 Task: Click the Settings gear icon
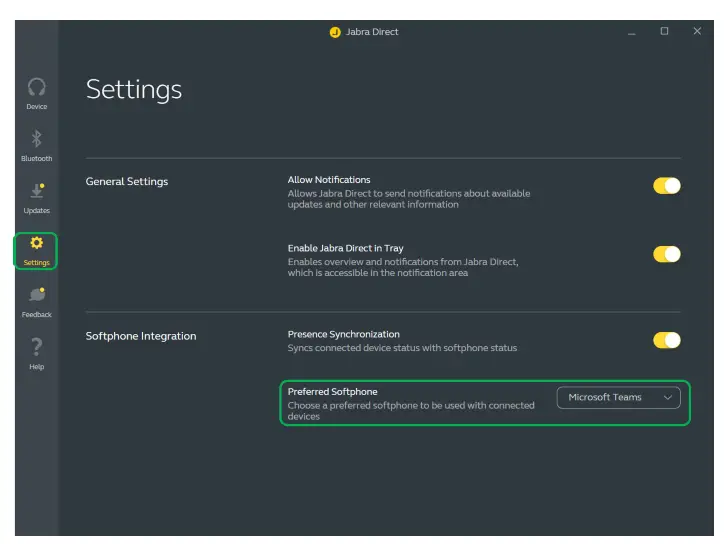coord(37,243)
